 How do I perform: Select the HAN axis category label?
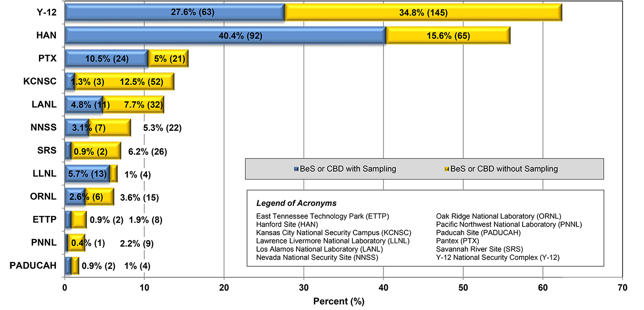click(46, 35)
